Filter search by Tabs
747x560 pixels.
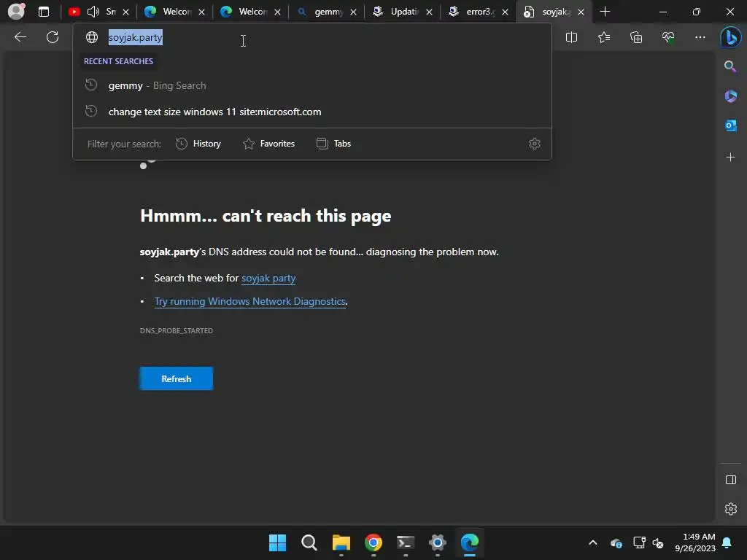click(333, 144)
